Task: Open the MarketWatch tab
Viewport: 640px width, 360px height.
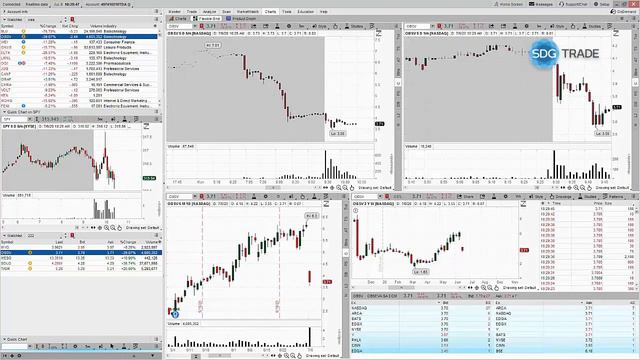Action: [248, 11]
